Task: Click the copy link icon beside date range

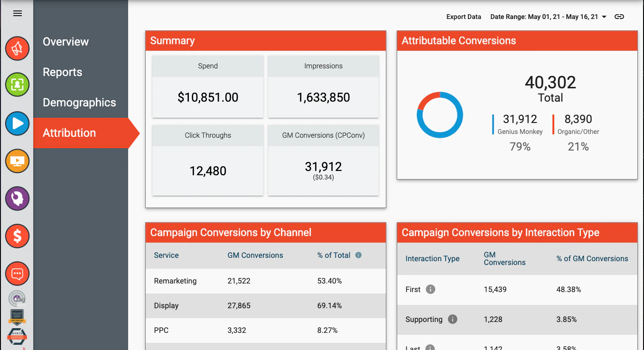Action: click(619, 17)
